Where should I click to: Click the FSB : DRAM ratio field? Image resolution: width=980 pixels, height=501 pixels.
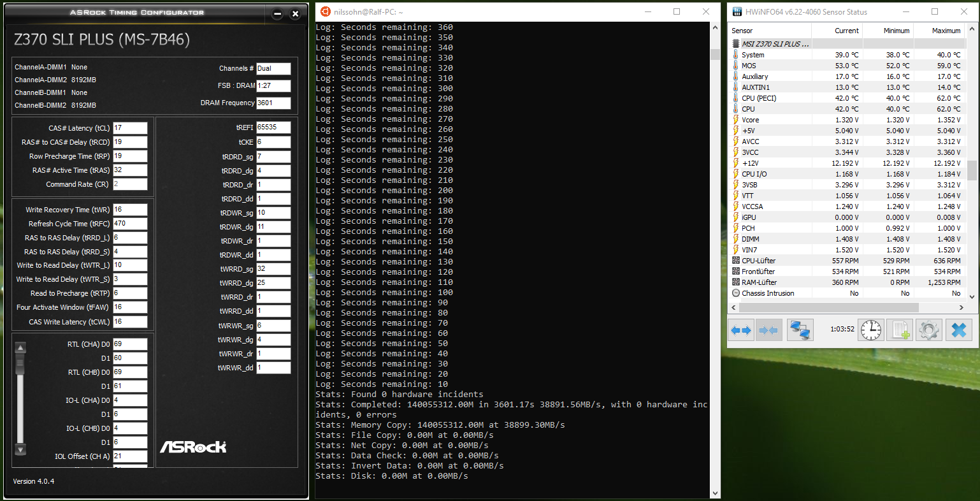pyautogui.click(x=273, y=85)
